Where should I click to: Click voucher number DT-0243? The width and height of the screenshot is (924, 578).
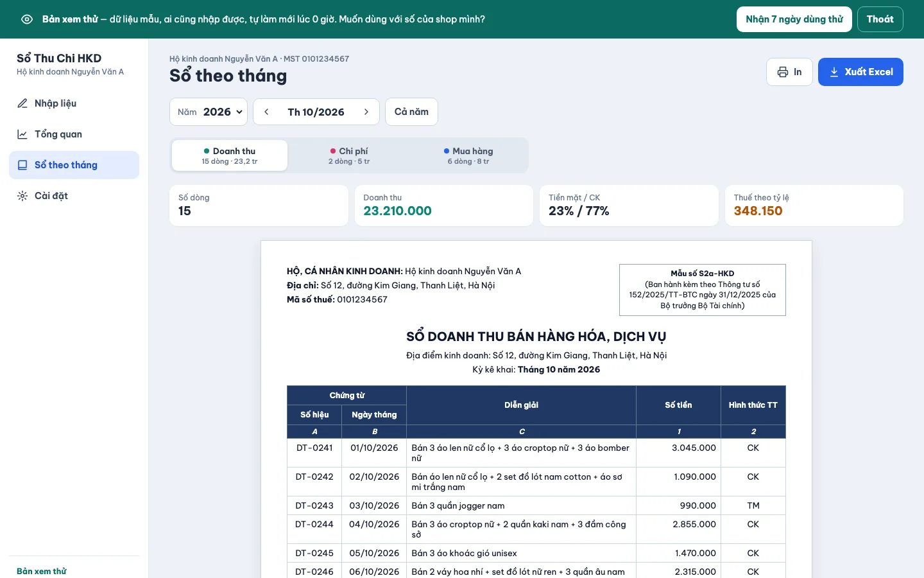click(314, 505)
